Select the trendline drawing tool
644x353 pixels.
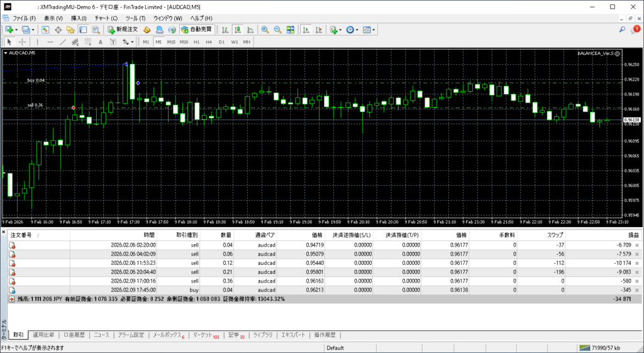(x=62, y=42)
